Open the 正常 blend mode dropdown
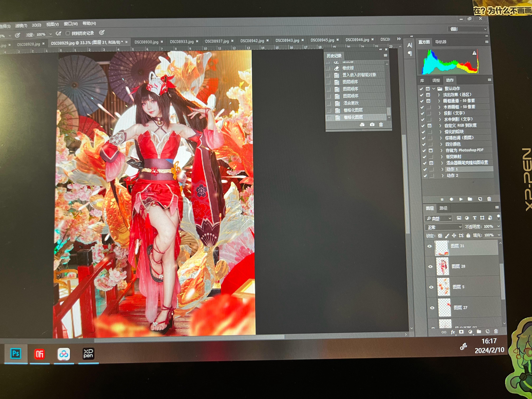The width and height of the screenshot is (532, 399). coord(444,227)
